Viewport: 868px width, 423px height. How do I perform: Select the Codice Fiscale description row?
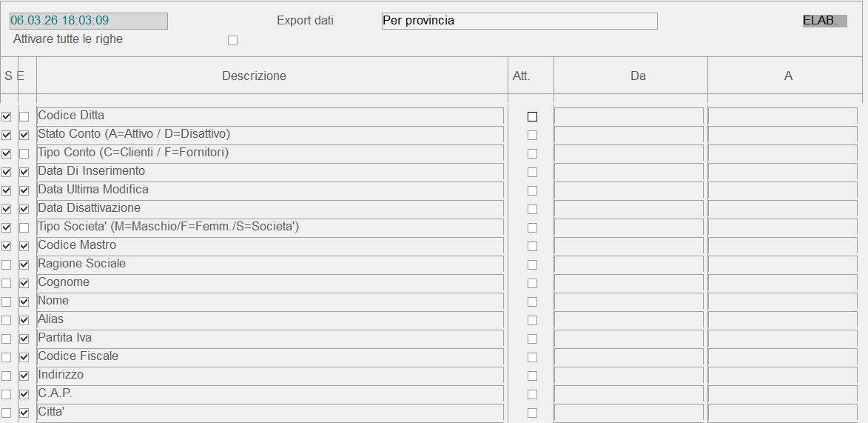pos(270,357)
